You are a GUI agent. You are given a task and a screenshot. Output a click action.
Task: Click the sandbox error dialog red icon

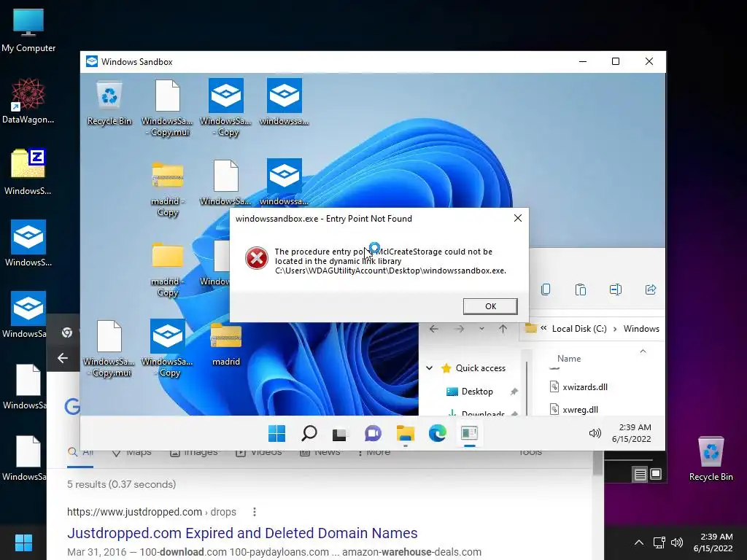256,258
